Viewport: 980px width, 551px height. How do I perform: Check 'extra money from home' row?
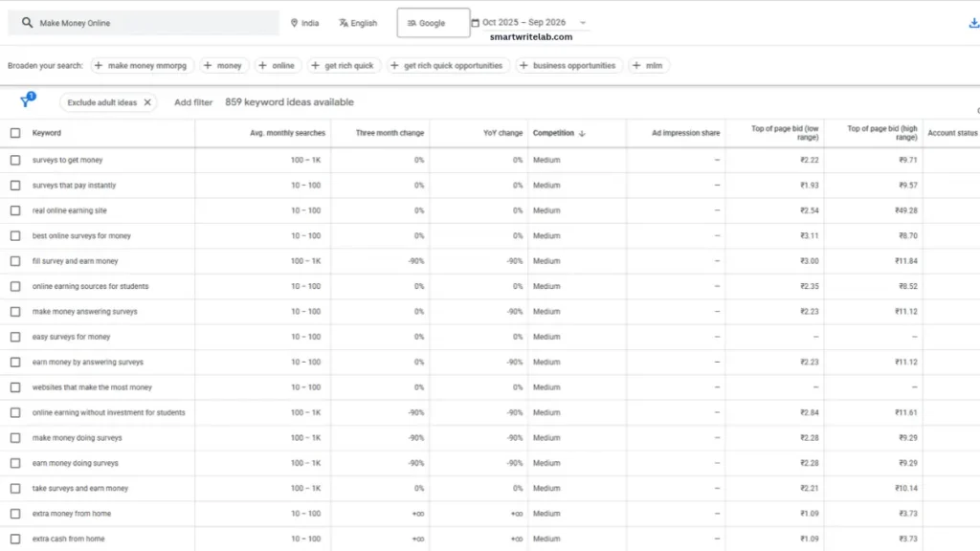(x=15, y=514)
